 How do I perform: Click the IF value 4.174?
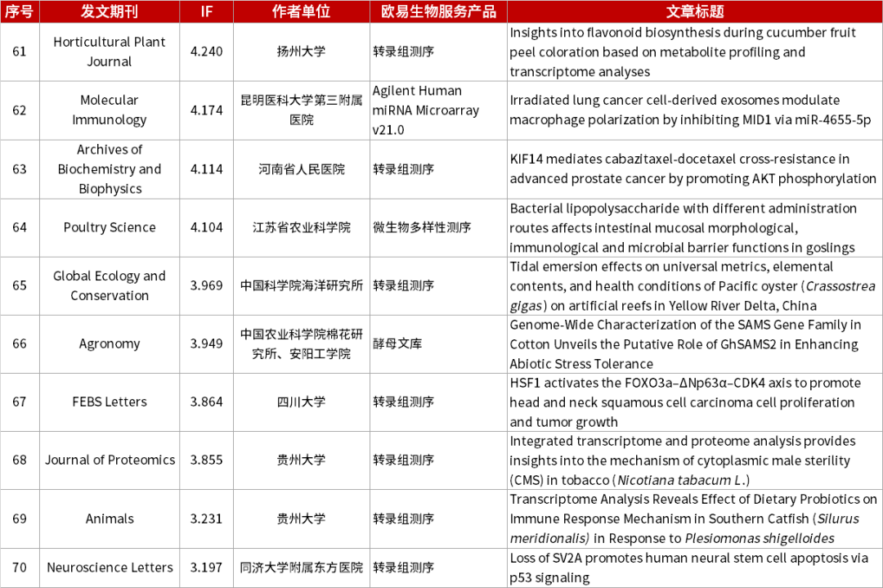coord(207,110)
